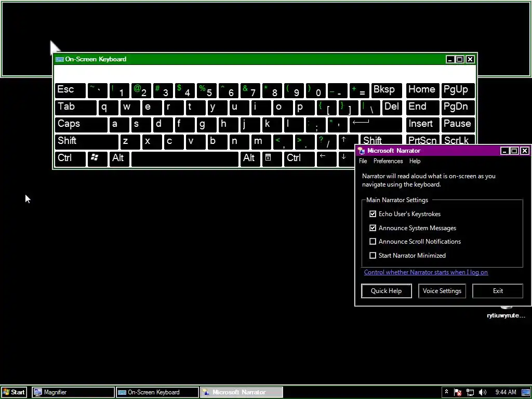Click Narrator Exit button
The height and width of the screenshot is (399, 532).
tap(498, 291)
